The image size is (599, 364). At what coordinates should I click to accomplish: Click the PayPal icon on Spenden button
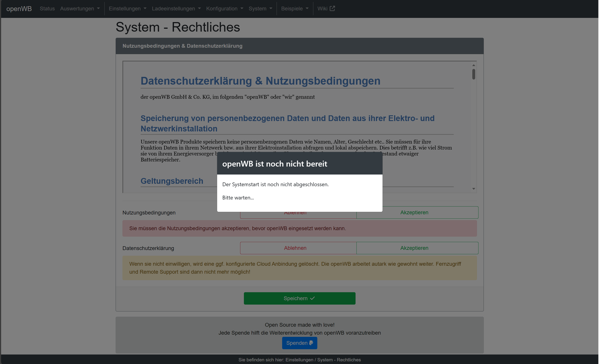[x=311, y=343]
